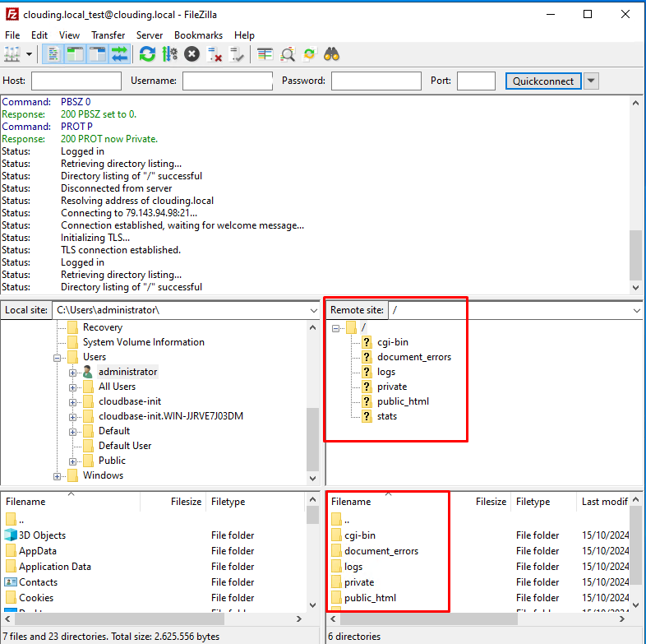
Task: Open the Help menu
Action: pyautogui.click(x=244, y=35)
